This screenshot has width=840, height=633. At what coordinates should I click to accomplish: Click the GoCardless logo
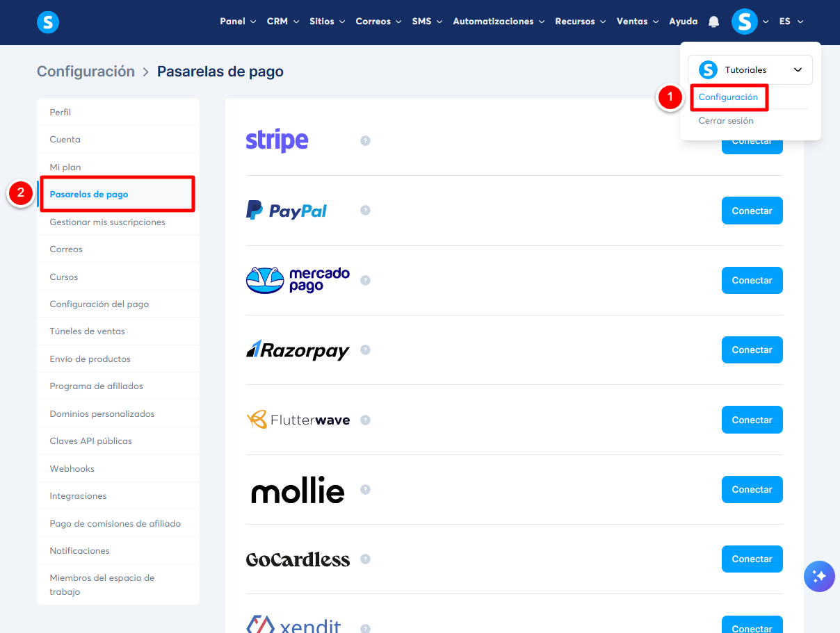[x=298, y=559]
